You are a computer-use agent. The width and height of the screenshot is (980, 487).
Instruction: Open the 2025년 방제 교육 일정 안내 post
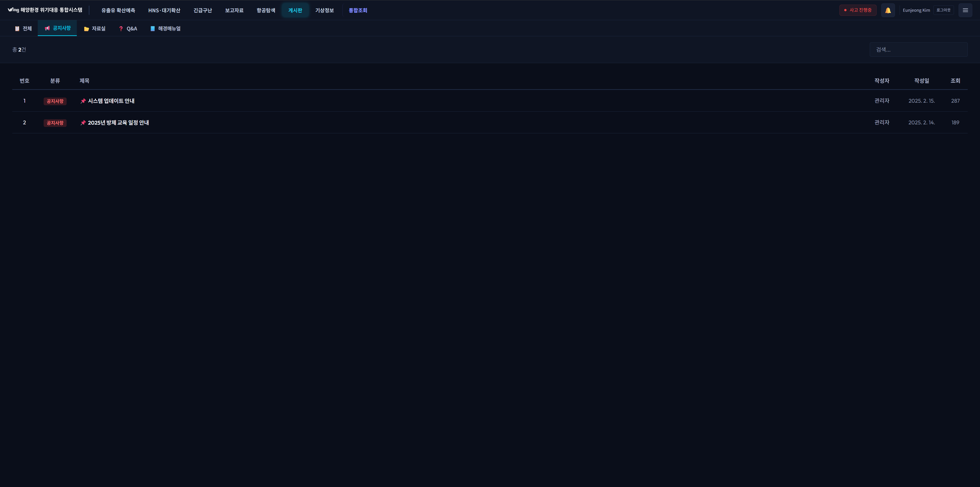coord(118,123)
